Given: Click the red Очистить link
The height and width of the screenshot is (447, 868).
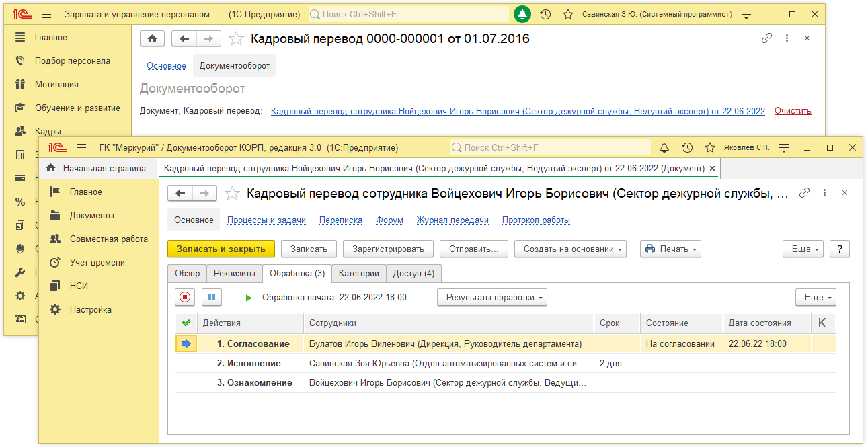Looking at the screenshot, I should pyautogui.click(x=793, y=111).
